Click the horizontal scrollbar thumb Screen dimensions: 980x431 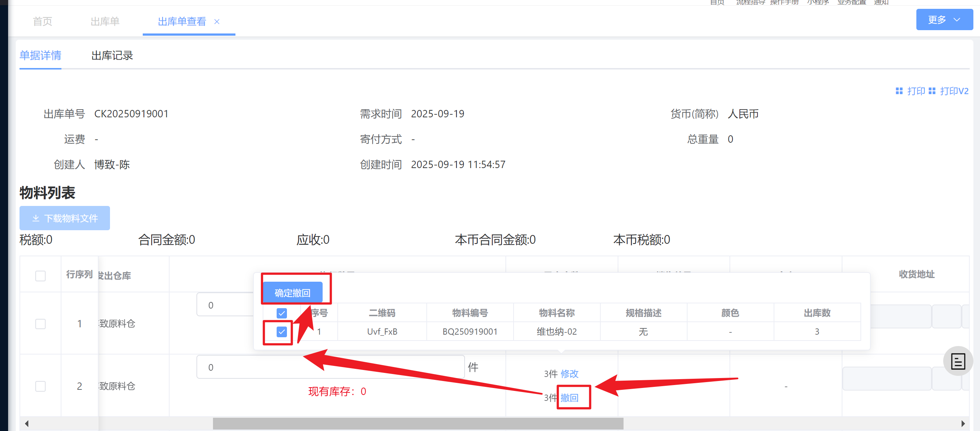click(x=418, y=423)
